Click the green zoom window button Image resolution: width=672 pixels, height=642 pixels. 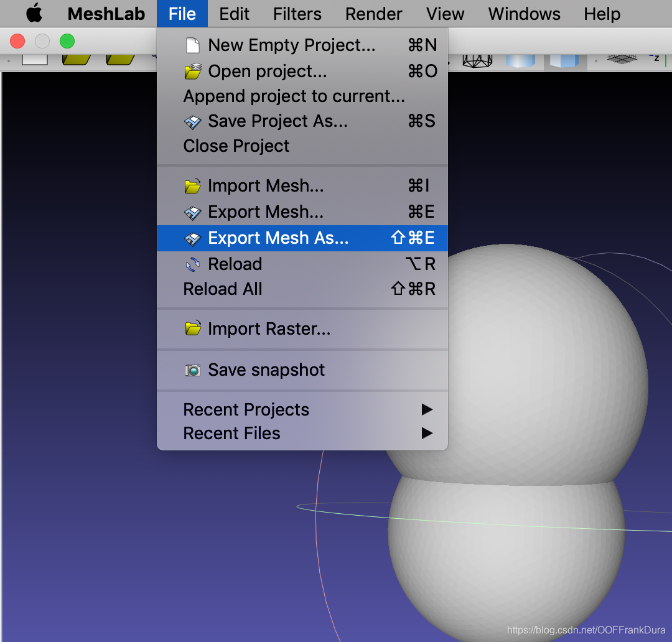tap(67, 41)
